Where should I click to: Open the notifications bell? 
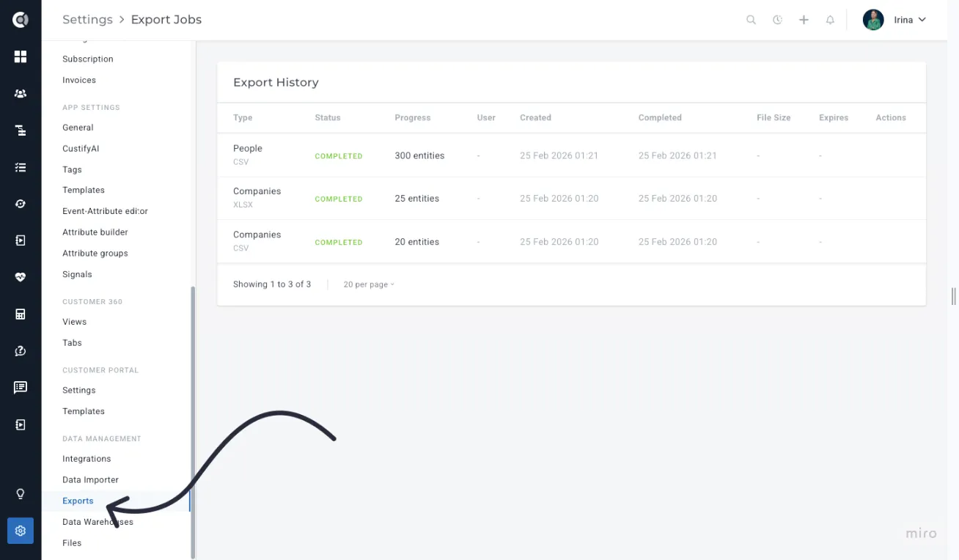click(830, 20)
